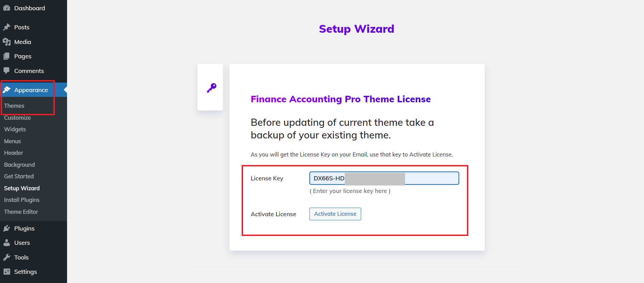Open Comments via the speech bubble icon
This screenshot has height=283, width=644.
coord(7,71)
